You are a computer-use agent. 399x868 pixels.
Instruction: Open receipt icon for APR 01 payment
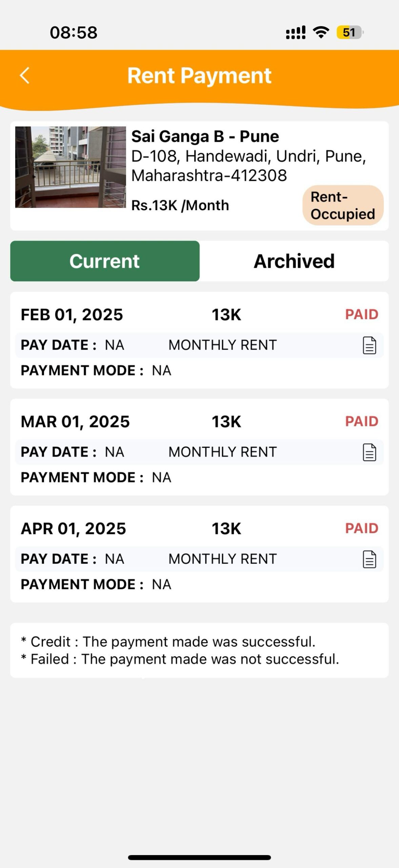coord(369,559)
